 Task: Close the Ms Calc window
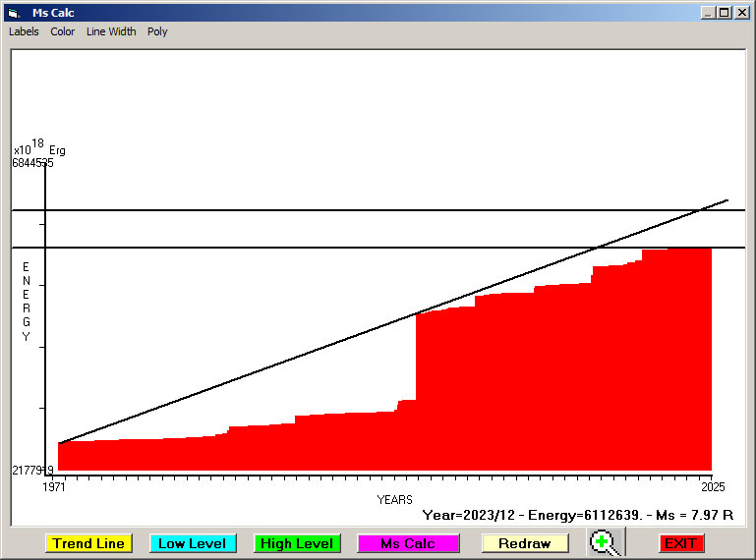(741, 13)
